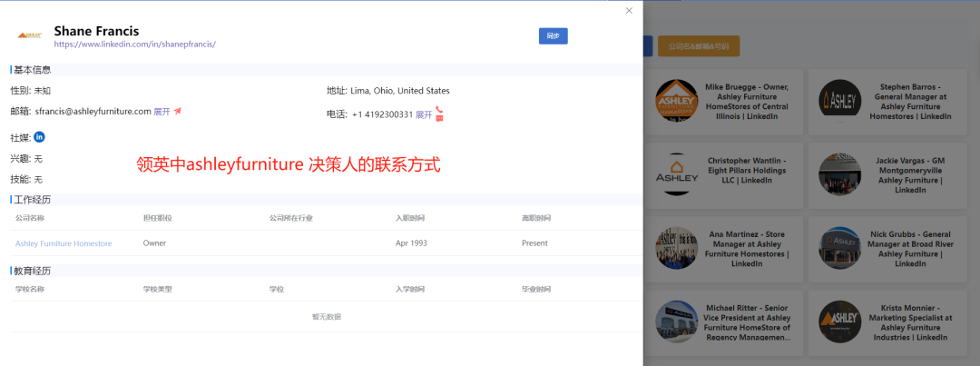Screen dimensions: 980x366
Task: Click the 教育经历 section heading
Action: (33, 271)
